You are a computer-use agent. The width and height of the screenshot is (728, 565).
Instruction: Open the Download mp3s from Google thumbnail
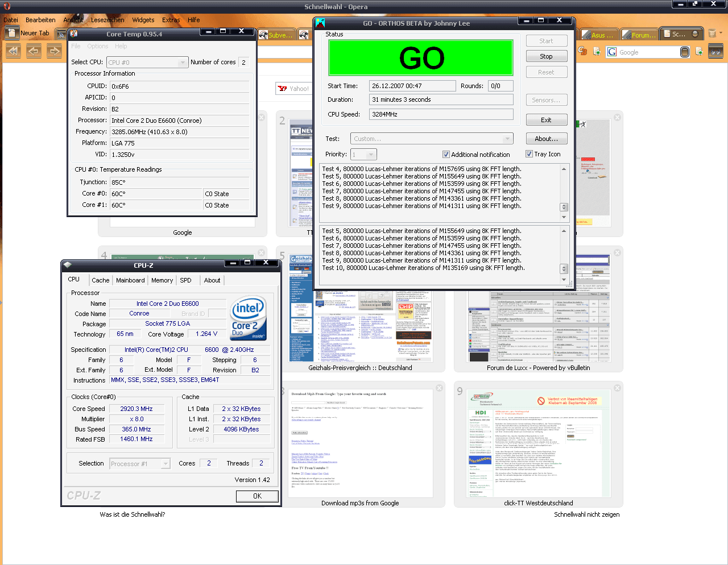pos(361,444)
